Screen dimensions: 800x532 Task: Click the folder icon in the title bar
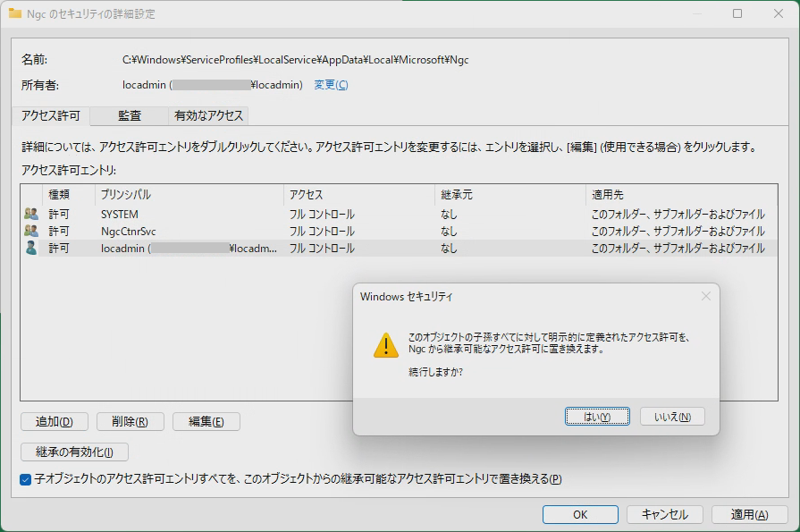click(15, 13)
